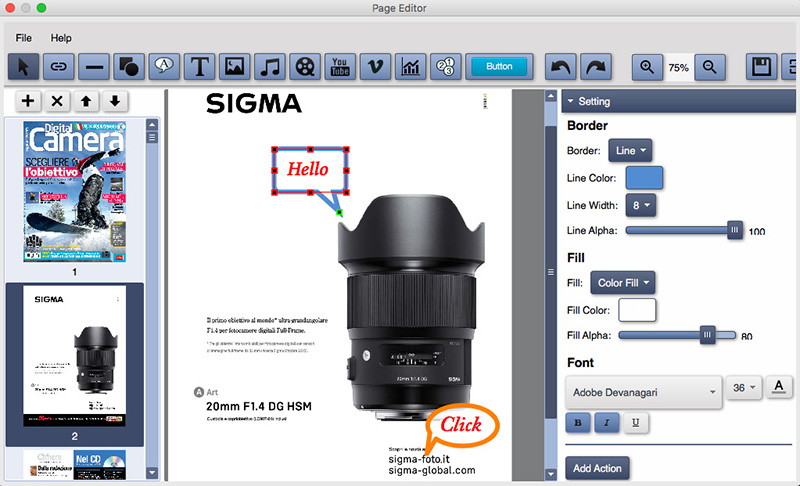The width and height of the screenshot is (800, 486).
Task: Select the Hello callout on canvas
Action: click(310, 170)
